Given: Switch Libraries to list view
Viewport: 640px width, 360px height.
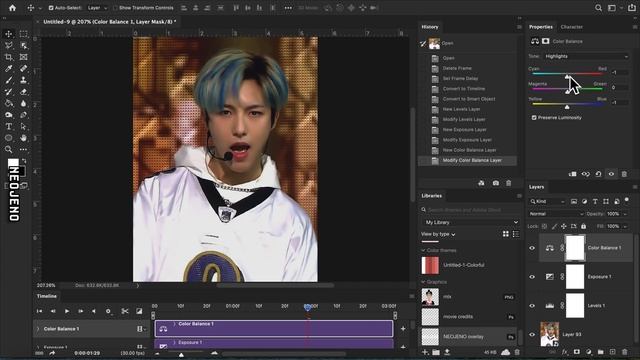Looking at the screenshot, I should [x=516, y=234].
